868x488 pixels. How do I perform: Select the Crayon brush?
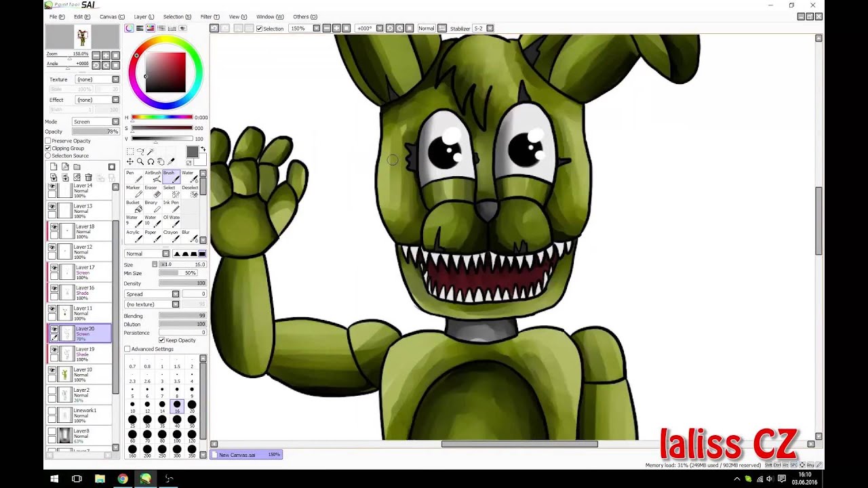point(170,236)
